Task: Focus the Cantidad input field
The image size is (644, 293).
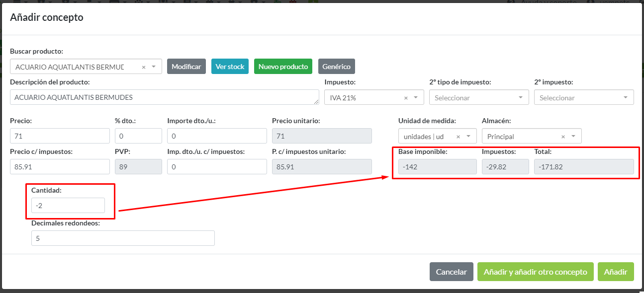Action: pos(68,206)
